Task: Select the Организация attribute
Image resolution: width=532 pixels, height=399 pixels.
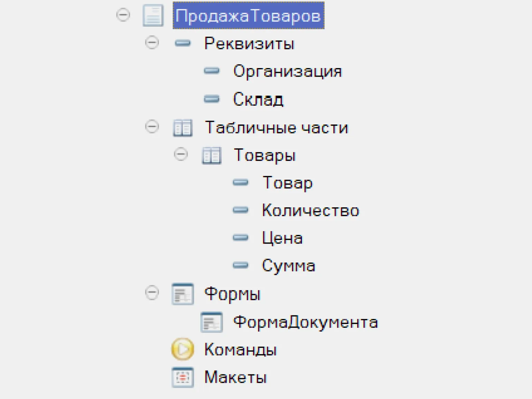Action: point(287,71)
